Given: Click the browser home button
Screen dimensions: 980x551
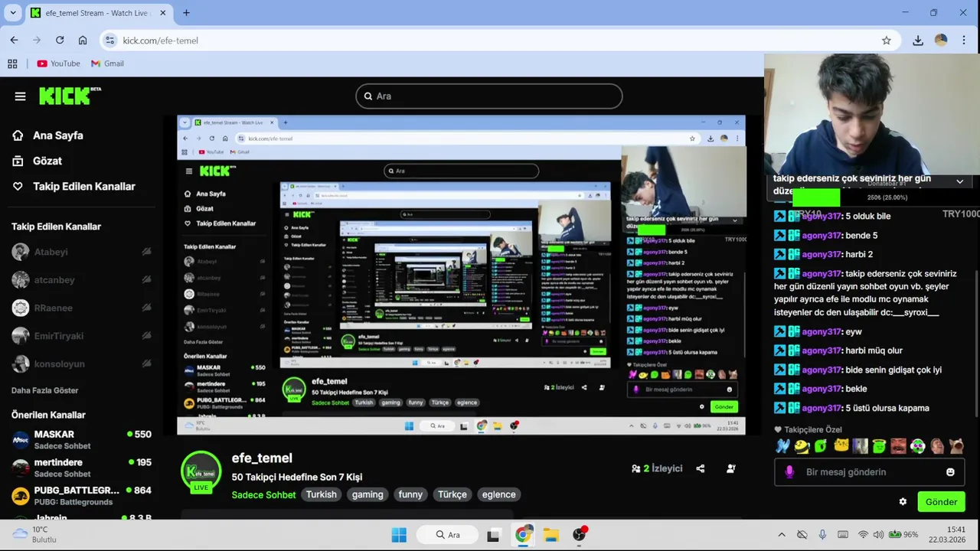Looking at the screenshot, I should tap(83, 41).
